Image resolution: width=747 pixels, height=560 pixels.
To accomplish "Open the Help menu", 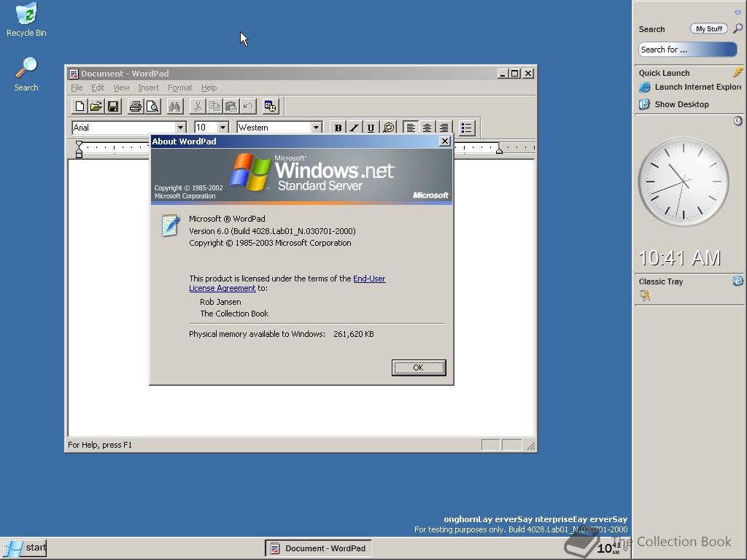I will coord(209,87).
